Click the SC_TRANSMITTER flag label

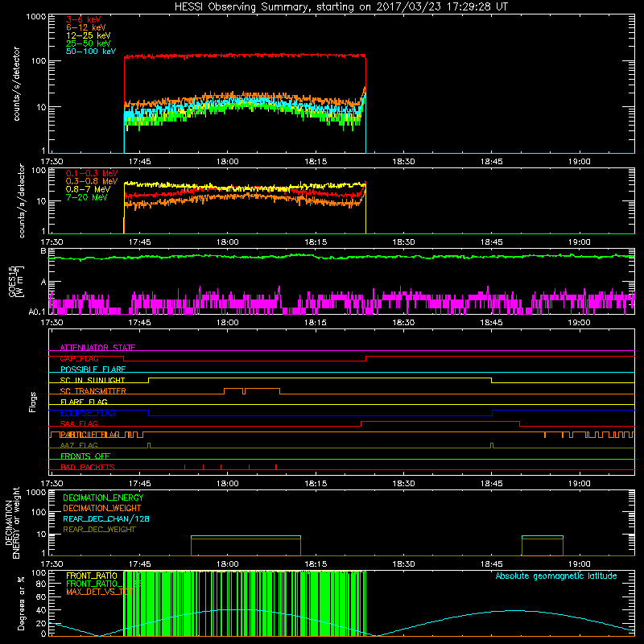(93, 391)
